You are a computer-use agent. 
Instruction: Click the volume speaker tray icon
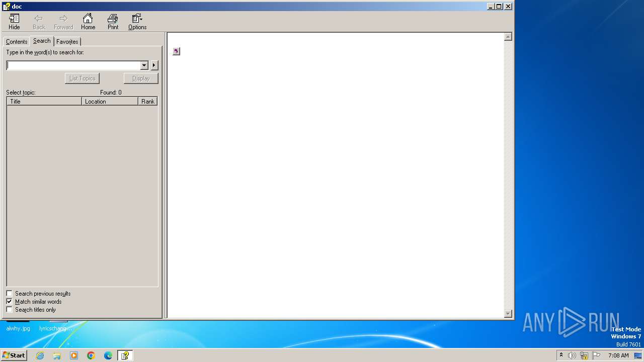[572, 355]
